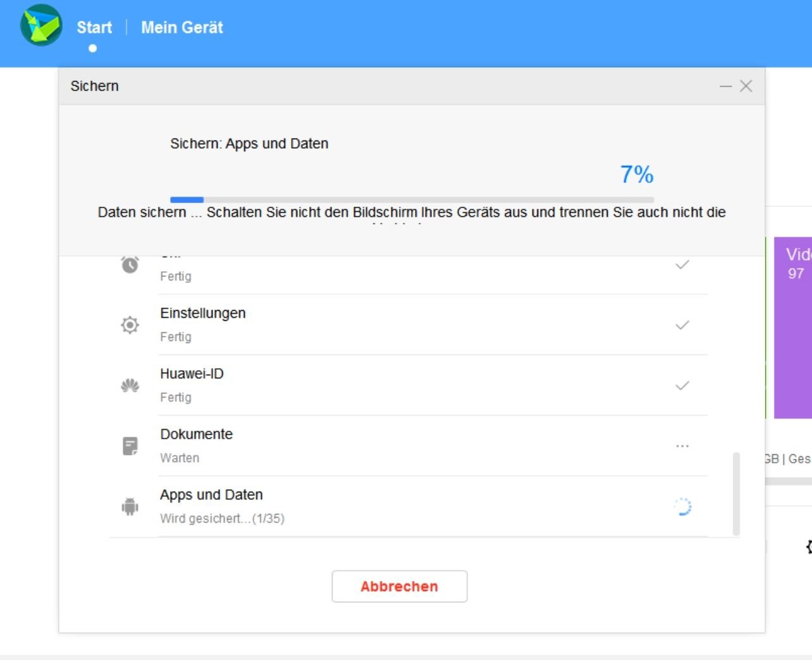The height and width of the screenshot is (660, 812).
Task: Switch to Mein Gerät tab
Action: 182,28
